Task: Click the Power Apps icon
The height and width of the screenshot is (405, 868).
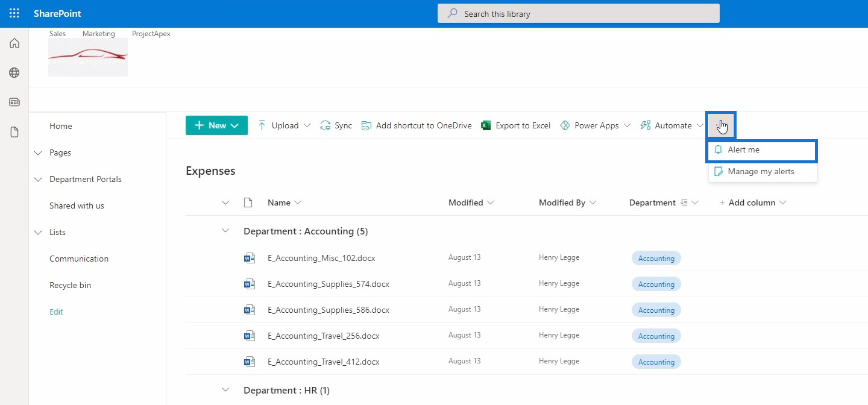Action: pyautogui.click(x=565, y=125)
